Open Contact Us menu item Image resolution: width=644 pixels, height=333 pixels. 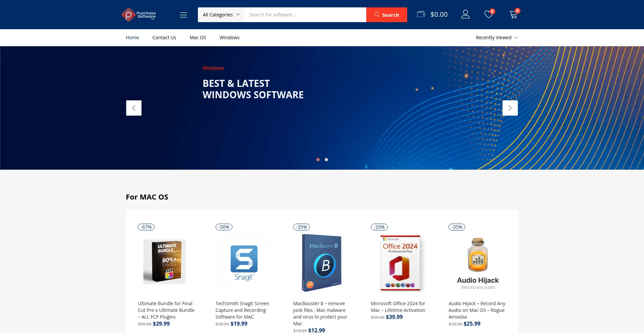click(164, 38)
